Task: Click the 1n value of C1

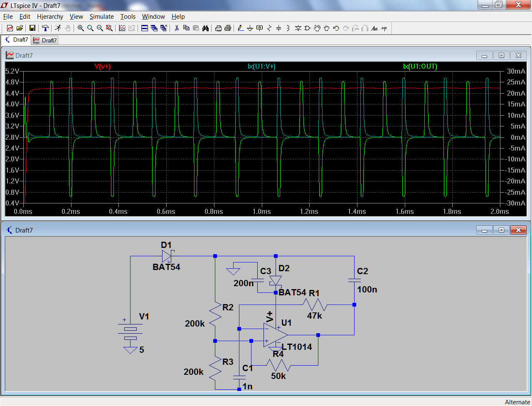Action: coord(248,386)
